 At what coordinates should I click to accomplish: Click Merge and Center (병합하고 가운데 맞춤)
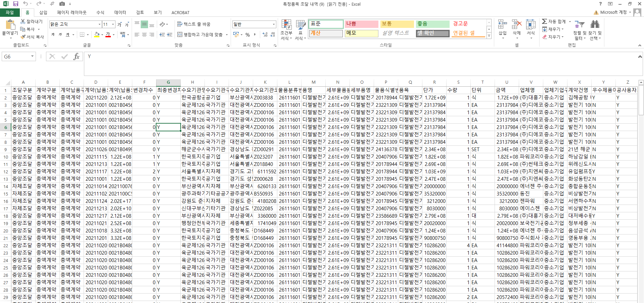pyautogui.click(x=200, y=35)
